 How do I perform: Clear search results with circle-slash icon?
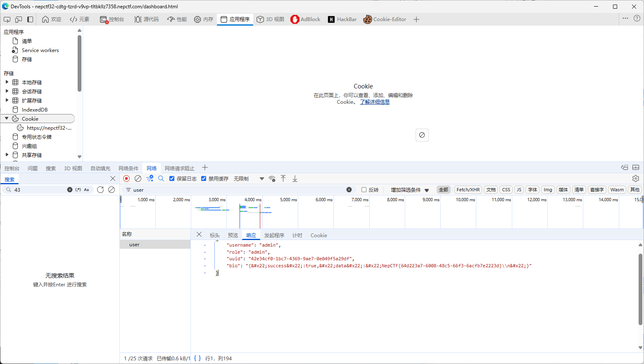tap(112, 190)
